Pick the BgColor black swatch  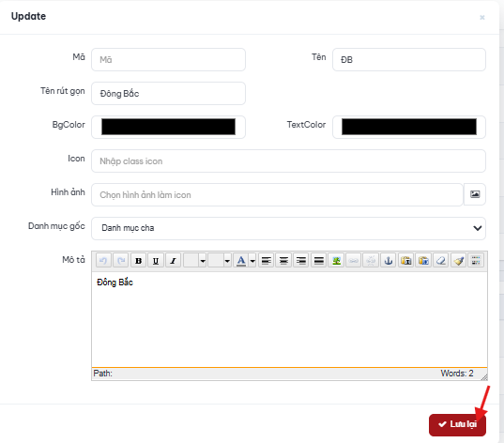(168, 127)
